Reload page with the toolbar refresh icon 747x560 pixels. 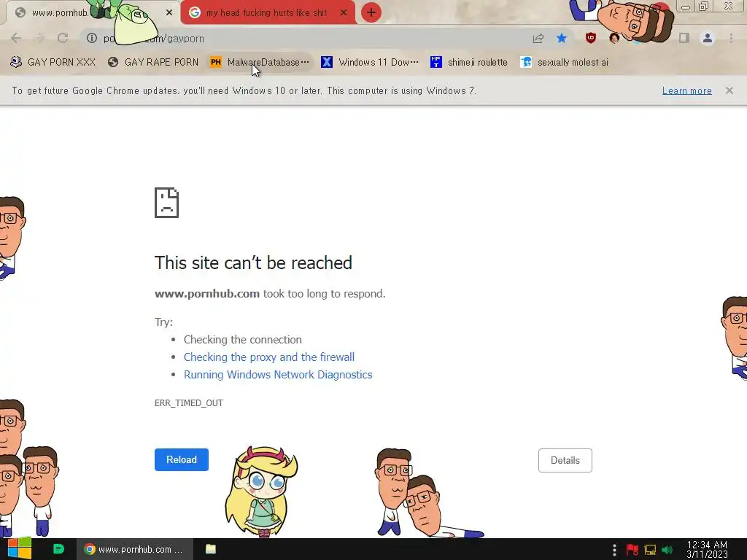[x=63, y=38]
